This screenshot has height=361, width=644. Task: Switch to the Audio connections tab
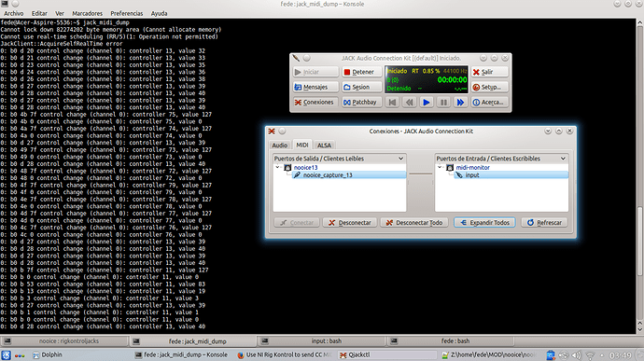tap(280, 146)
